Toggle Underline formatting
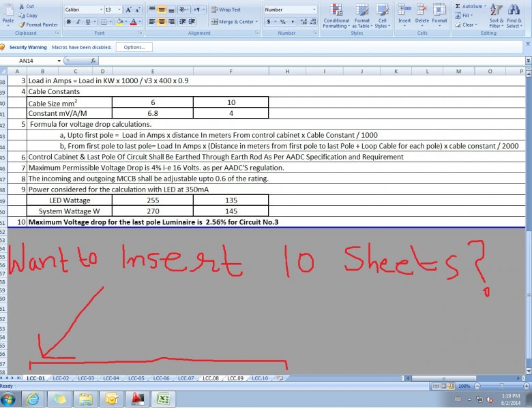The height and width of the screenshot is (409, 532). pyautogui.click(x=88, y=22)
